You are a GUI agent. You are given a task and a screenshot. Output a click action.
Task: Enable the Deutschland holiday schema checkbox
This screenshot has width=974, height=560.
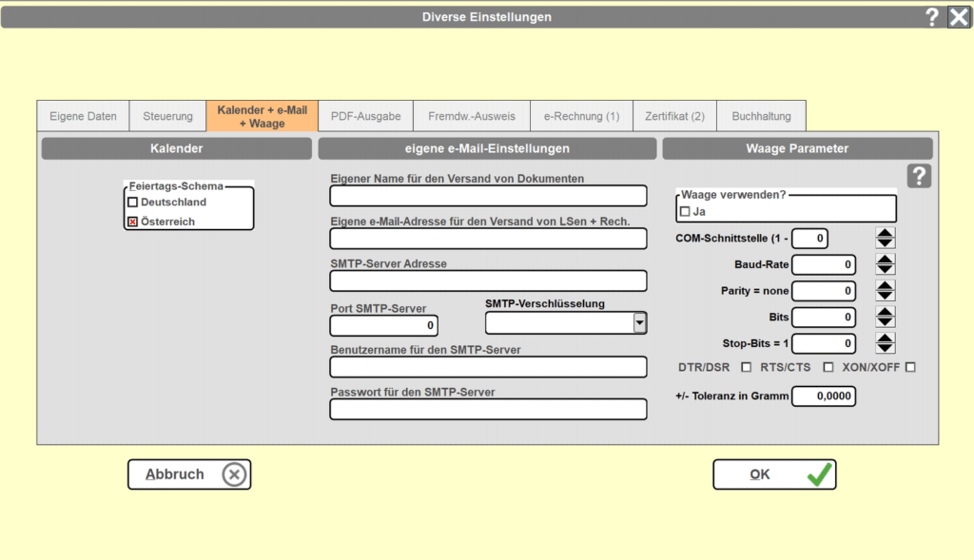(x=133, y=203)
